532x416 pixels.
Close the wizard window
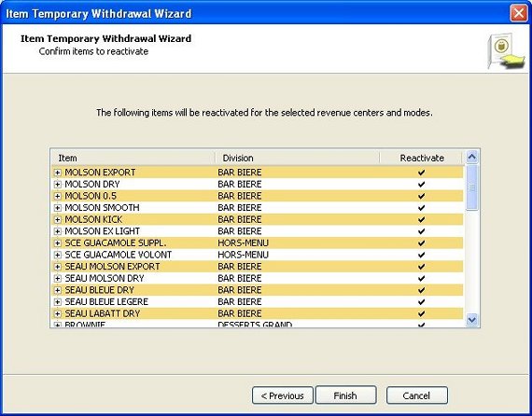point(519,13)
